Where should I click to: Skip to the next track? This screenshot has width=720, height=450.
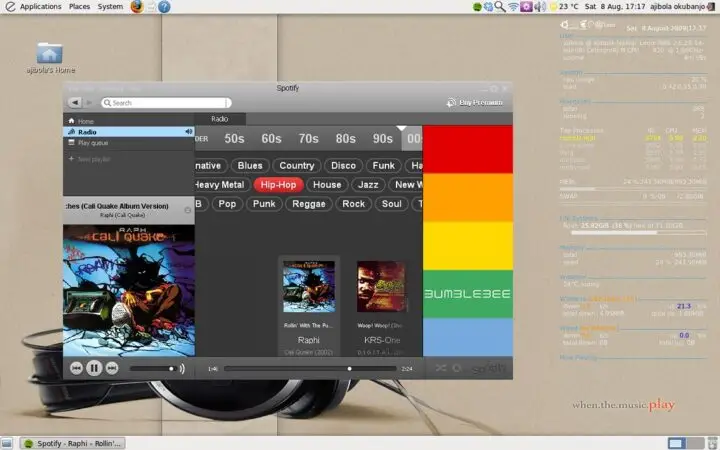pos(112,368)
